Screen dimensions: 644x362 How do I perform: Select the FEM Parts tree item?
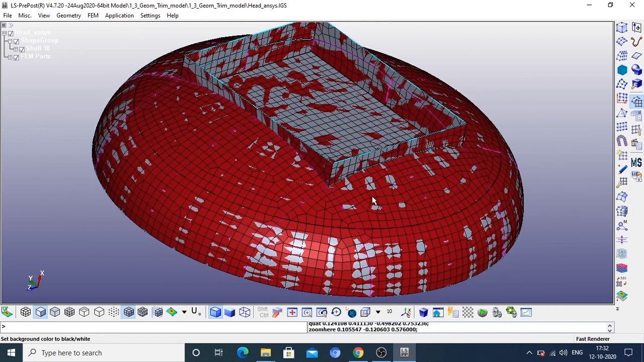pyautogui.click(x=36, y=57)
